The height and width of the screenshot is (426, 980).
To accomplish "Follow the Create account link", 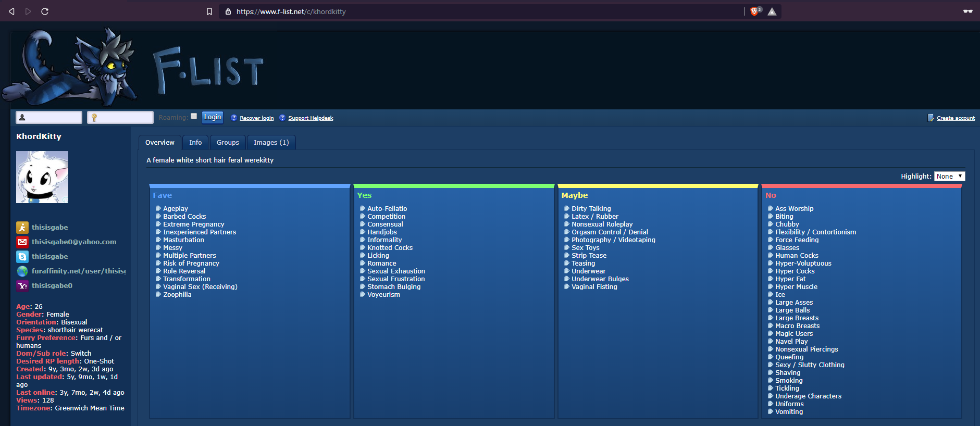I will pyautogui.click(x=956, y=118).
